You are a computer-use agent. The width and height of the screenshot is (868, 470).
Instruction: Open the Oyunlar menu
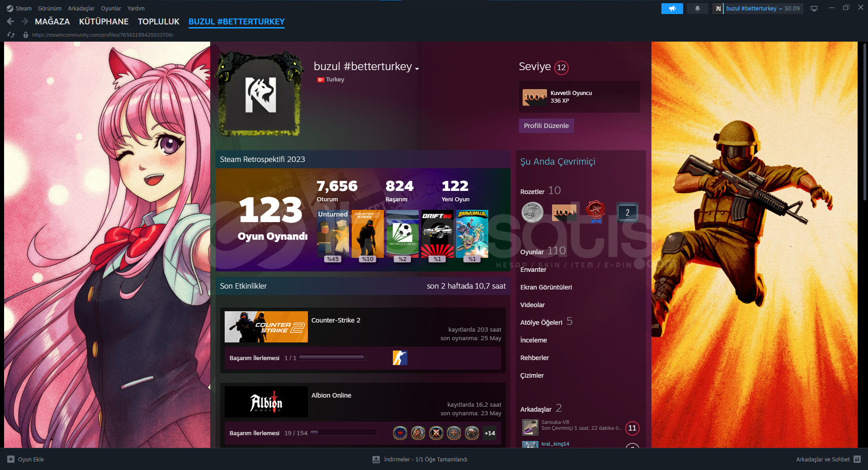click(x=111, y=9)
